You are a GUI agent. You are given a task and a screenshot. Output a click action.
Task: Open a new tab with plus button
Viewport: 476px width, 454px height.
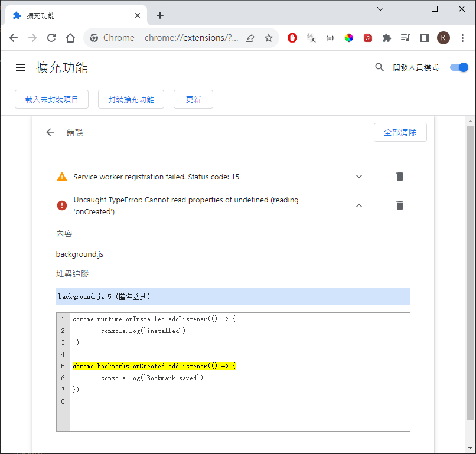tap(160, 15)
